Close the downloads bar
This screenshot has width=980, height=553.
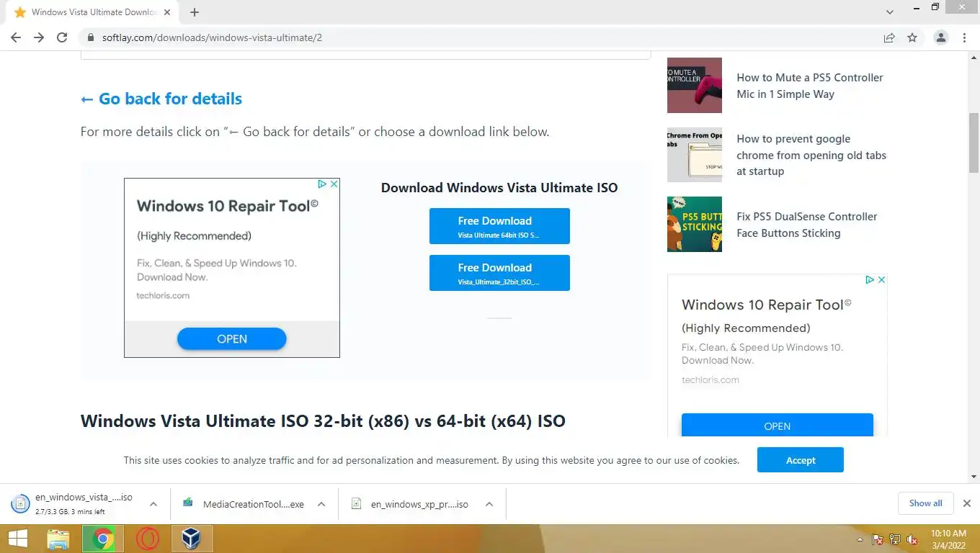click(x=967, y=503)
